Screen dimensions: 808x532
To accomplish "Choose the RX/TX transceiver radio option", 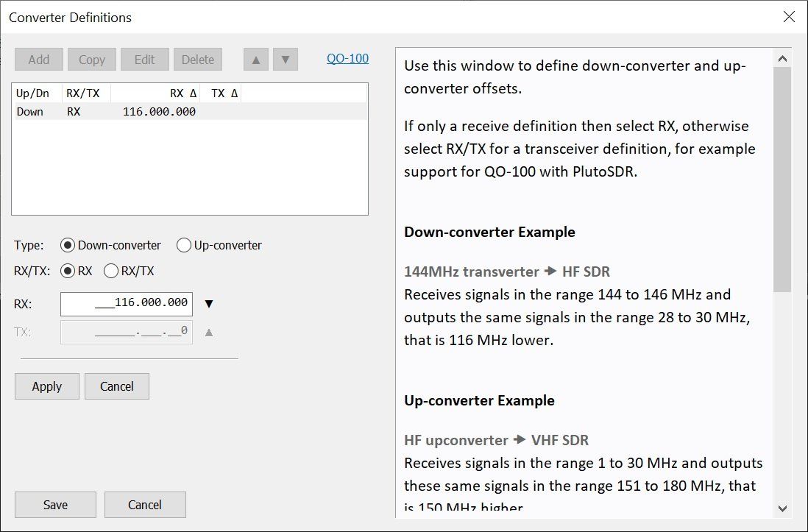I will [111, 271].
